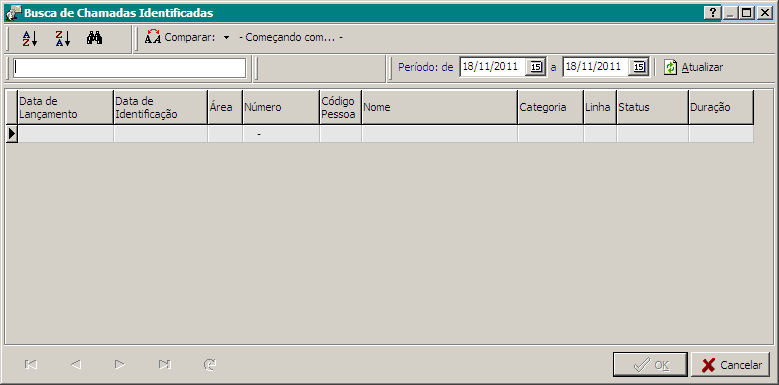
Task: Sort ascending with the A-Z icon
Action: coord(30,38)
